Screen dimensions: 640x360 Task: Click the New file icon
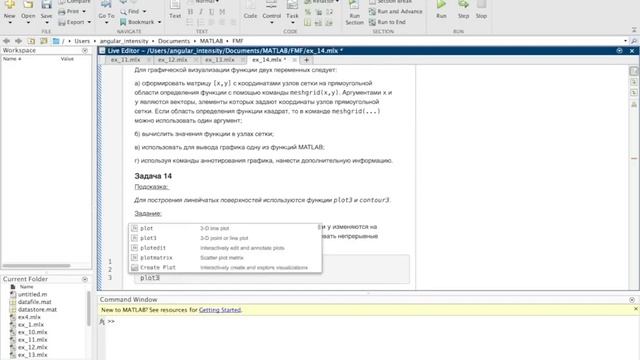tap(9, 5)
